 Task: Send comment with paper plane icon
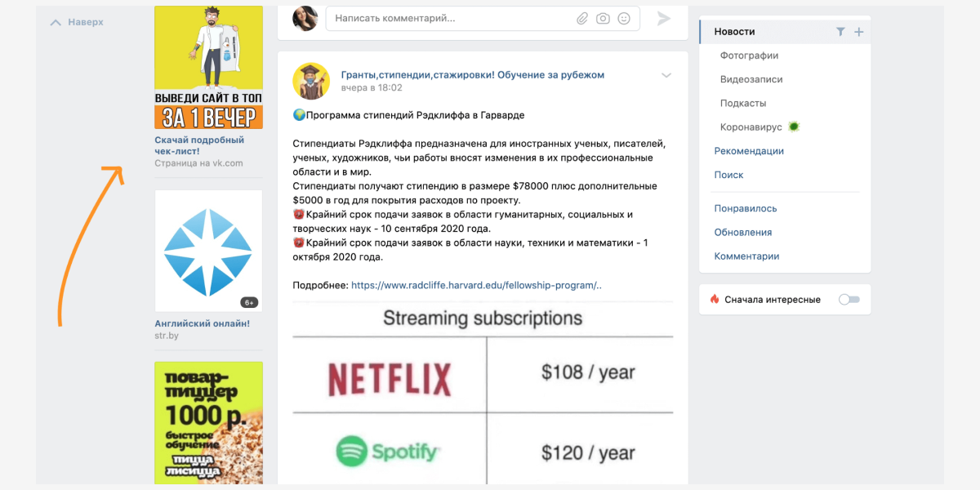click(664, 19)
